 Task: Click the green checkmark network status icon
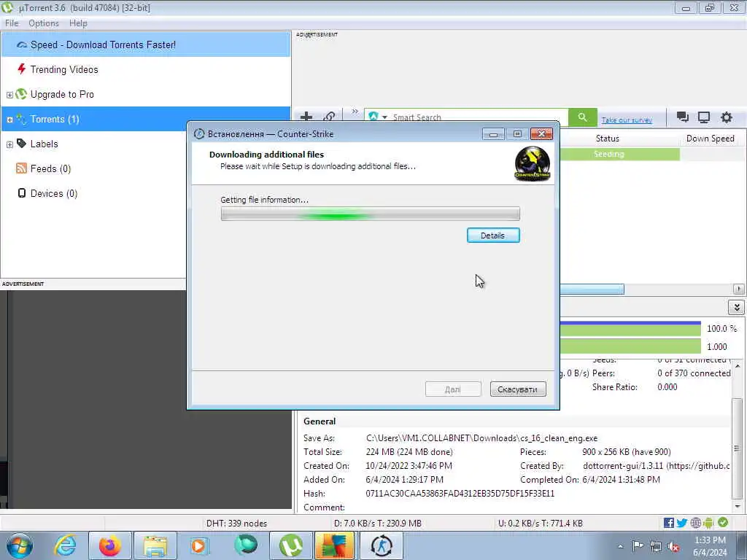coord(723,522)
